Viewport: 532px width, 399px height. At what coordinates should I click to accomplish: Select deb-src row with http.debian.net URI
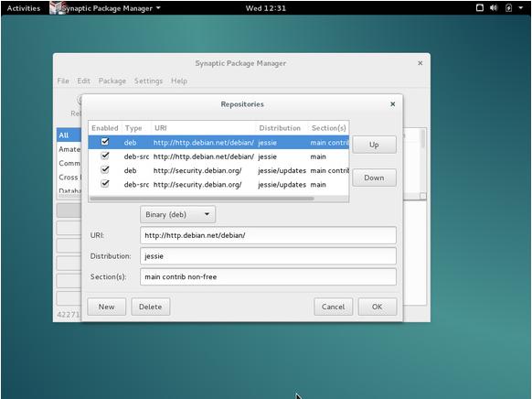click(218, 156)
